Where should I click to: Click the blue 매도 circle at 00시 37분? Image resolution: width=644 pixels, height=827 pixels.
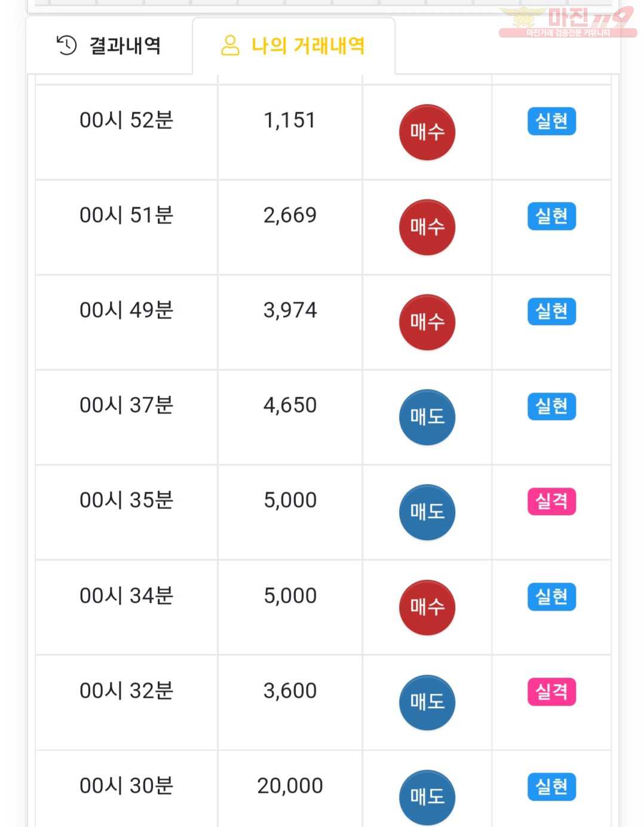tap(427, 417)
